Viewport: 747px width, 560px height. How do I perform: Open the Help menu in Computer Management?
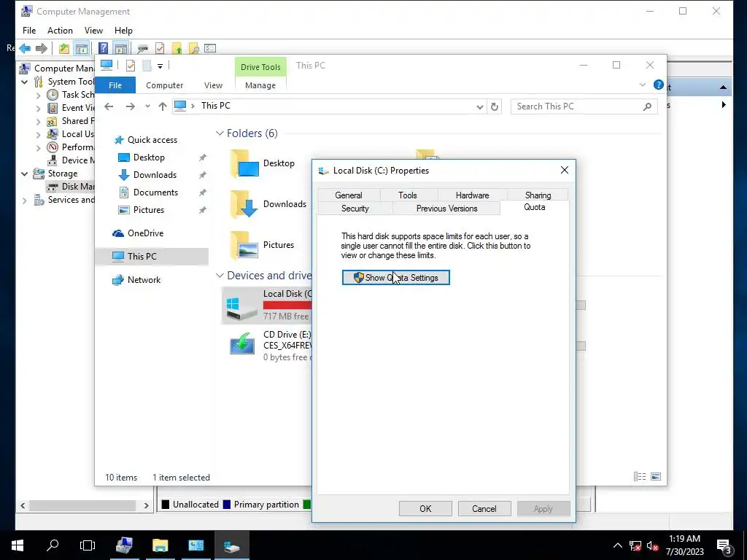123,31
